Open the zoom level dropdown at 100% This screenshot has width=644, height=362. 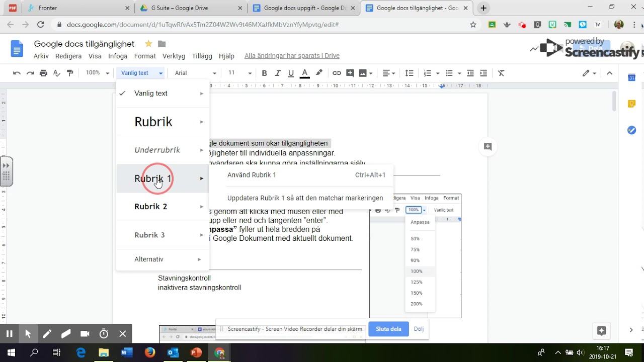click(97, 73)
